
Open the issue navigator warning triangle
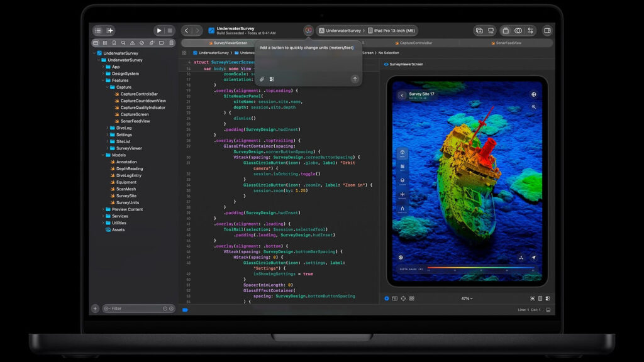(x=132, y=43)
